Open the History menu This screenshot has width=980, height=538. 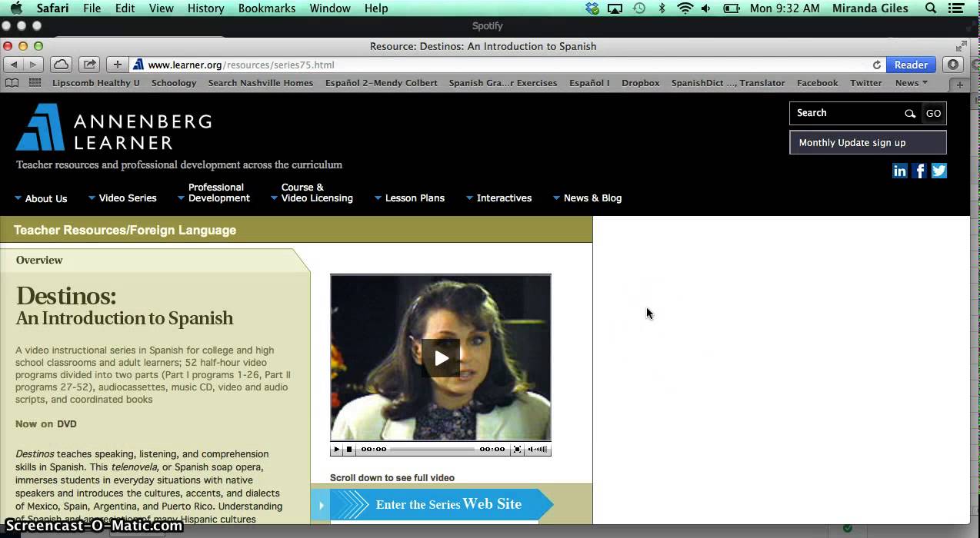click(205, 8)
